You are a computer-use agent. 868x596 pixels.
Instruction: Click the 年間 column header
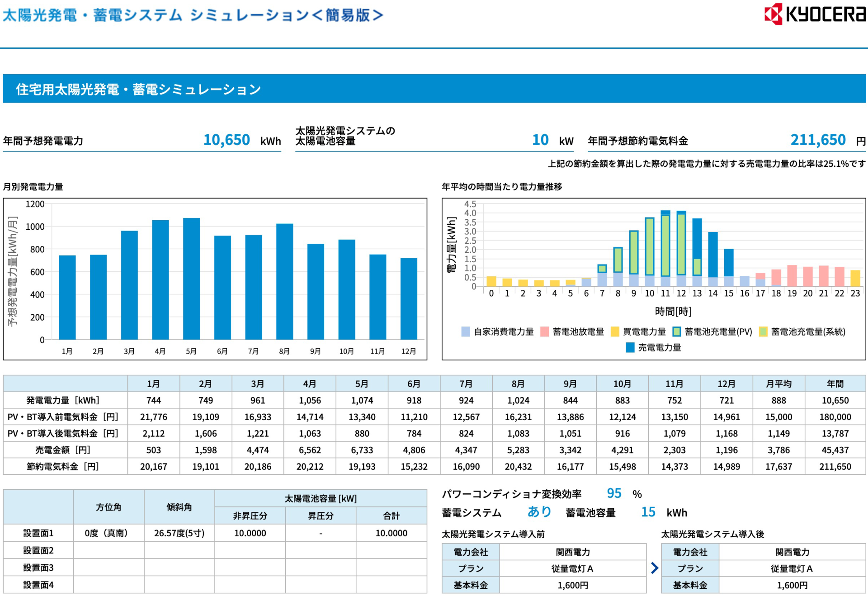click(835, 383)
